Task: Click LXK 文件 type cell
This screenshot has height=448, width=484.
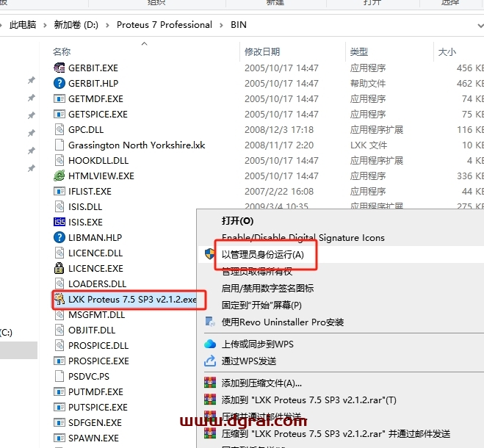Action: pos(369,145)
